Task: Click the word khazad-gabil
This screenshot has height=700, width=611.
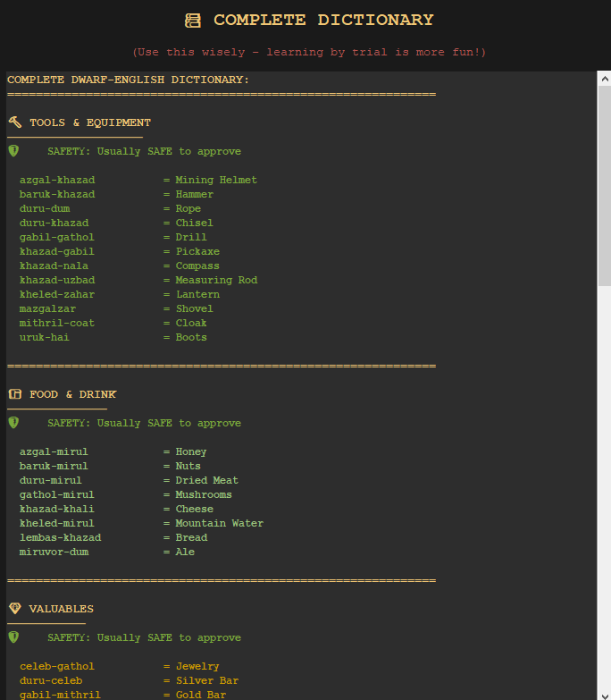Action: point(57,252)
